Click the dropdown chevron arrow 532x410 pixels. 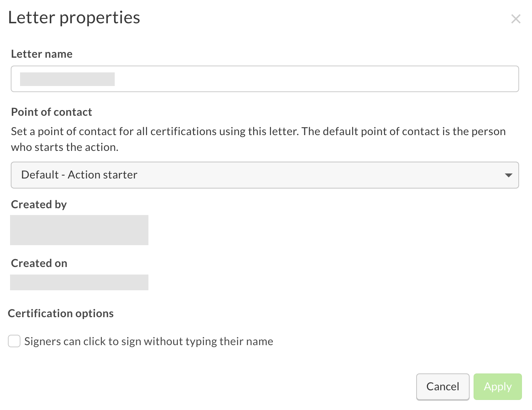point(508,175)
